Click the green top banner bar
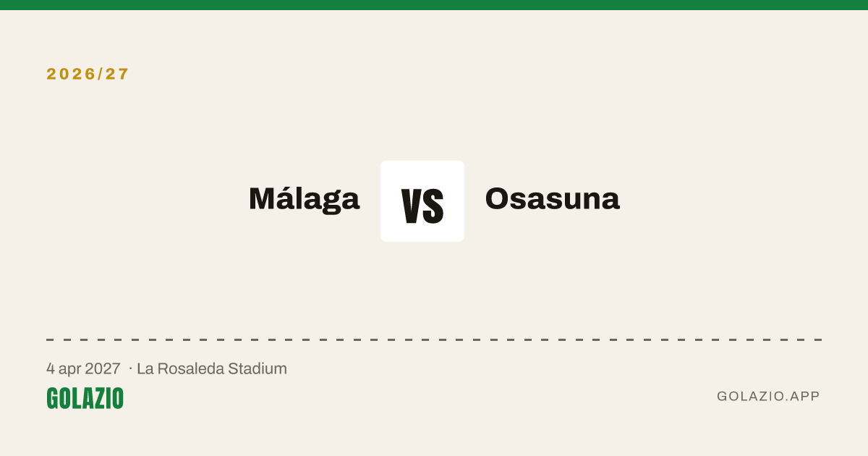 click(434, 5)
